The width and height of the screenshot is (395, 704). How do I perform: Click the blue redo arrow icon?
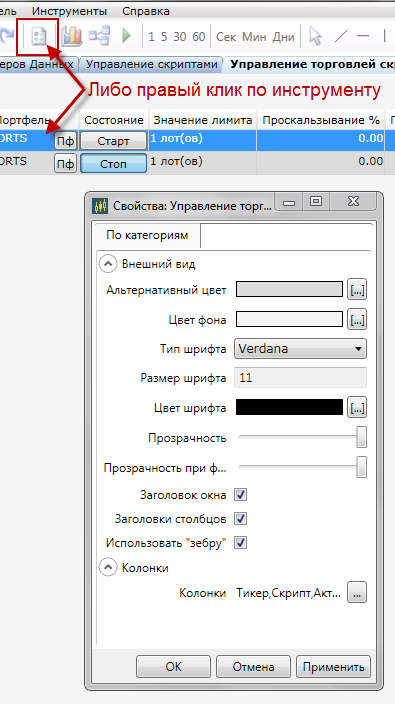(x=6, y=36)
